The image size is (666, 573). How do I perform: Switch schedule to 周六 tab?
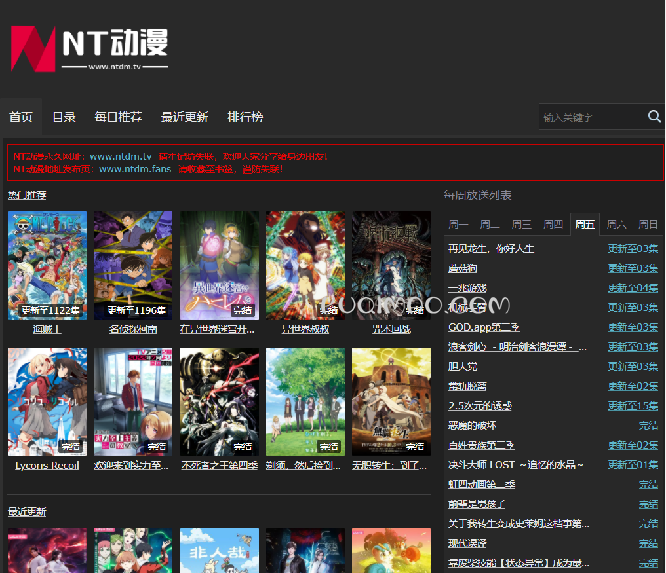616,224
